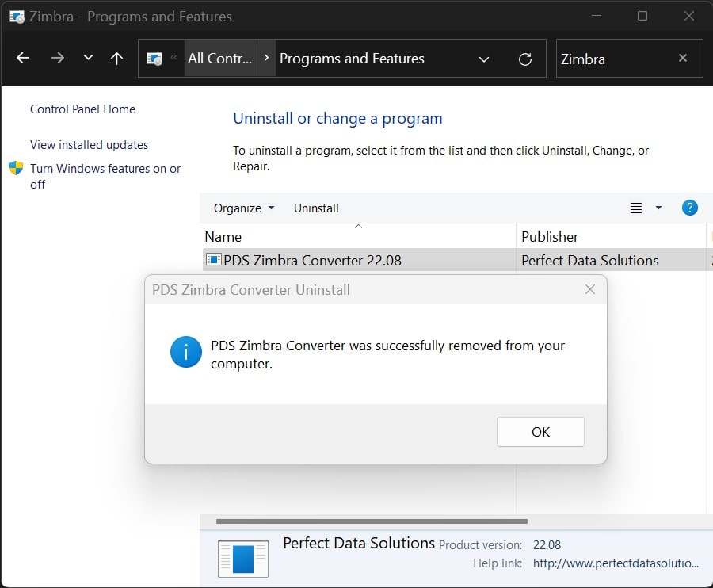The height and width of the screenshot is (588, 713).
Task: Click Uninstall in the toolbar
Action: point(316,208)
